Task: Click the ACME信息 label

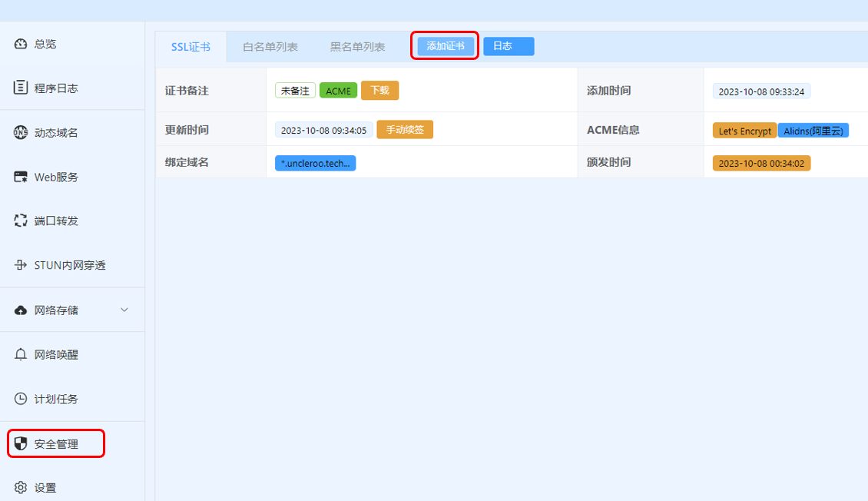Action: point(613,130)
